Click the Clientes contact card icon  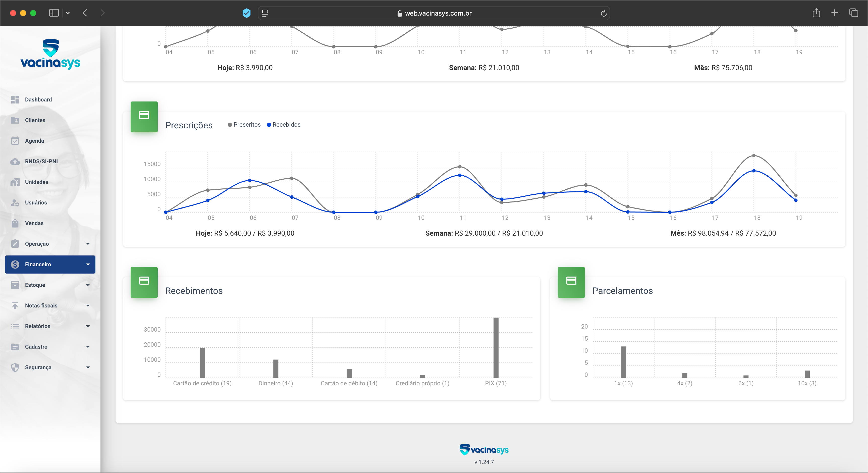pos(15,120)
